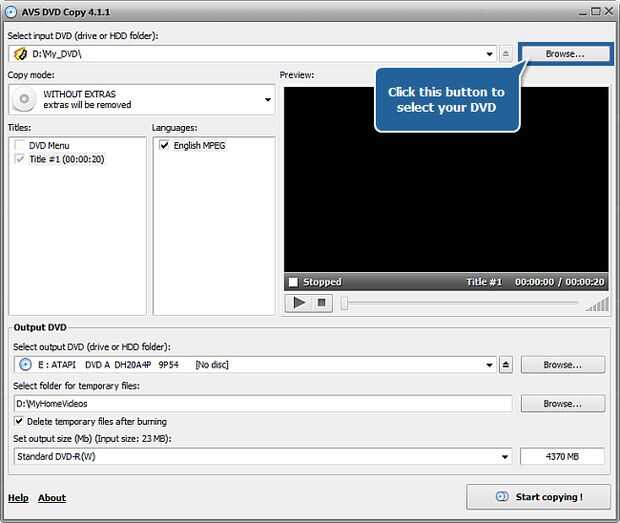Toggle the English MPEG language checkbox
The width and height of the screenshot is (620, 523).
coord(164,145)
